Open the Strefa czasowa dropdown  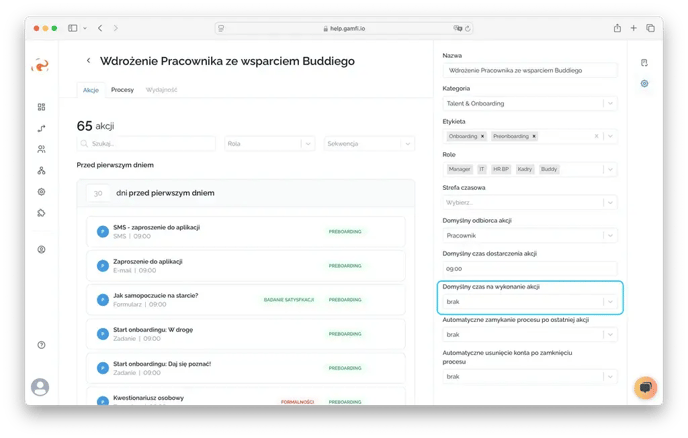(609, 202)
